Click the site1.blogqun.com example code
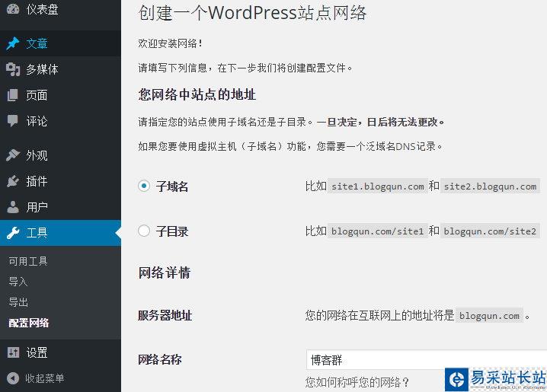Viewport: 547px width, 392px height. coord(377,186)
